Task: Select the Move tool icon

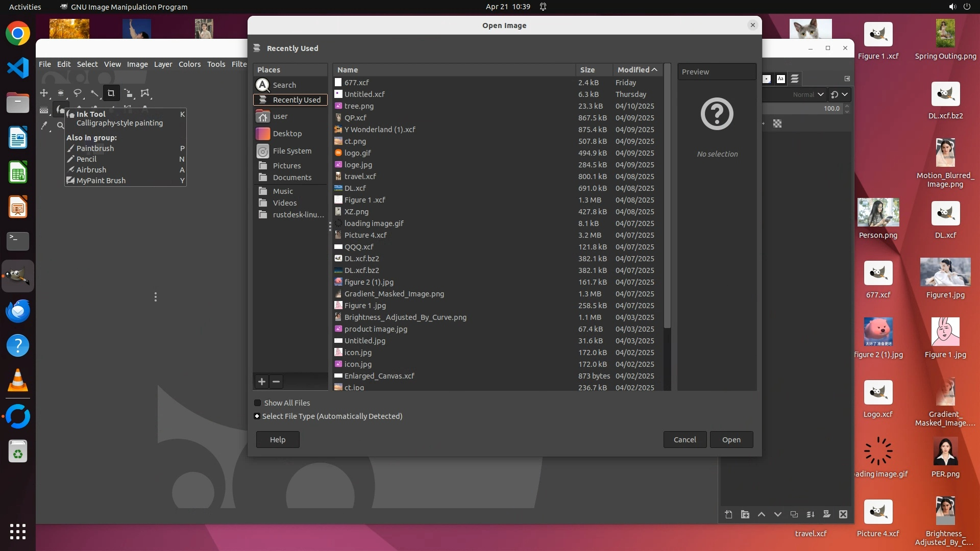Action: click(44, 93)
